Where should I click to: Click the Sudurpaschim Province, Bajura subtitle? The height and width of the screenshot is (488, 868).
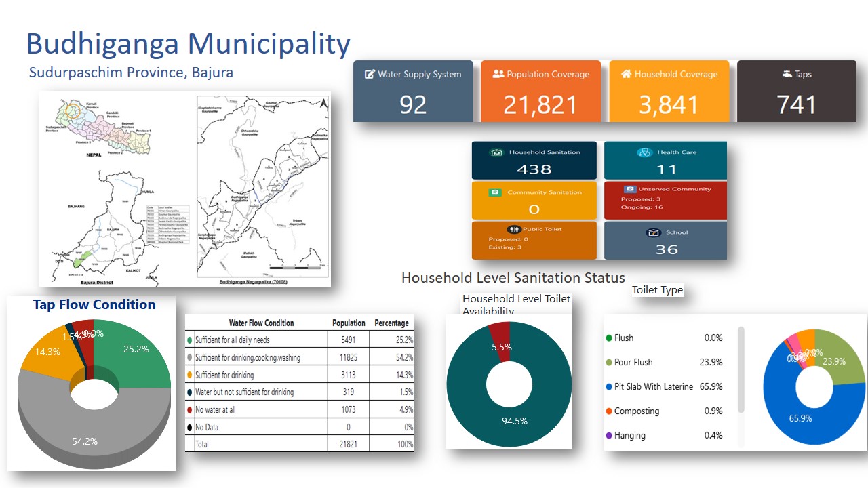pos(131,72)
